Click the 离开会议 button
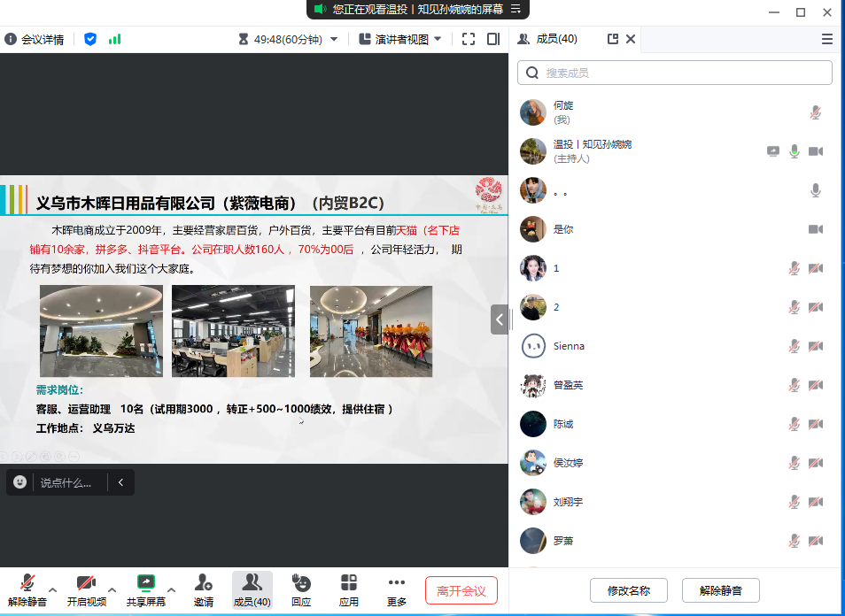845x616 pixels. coord(461,590)
